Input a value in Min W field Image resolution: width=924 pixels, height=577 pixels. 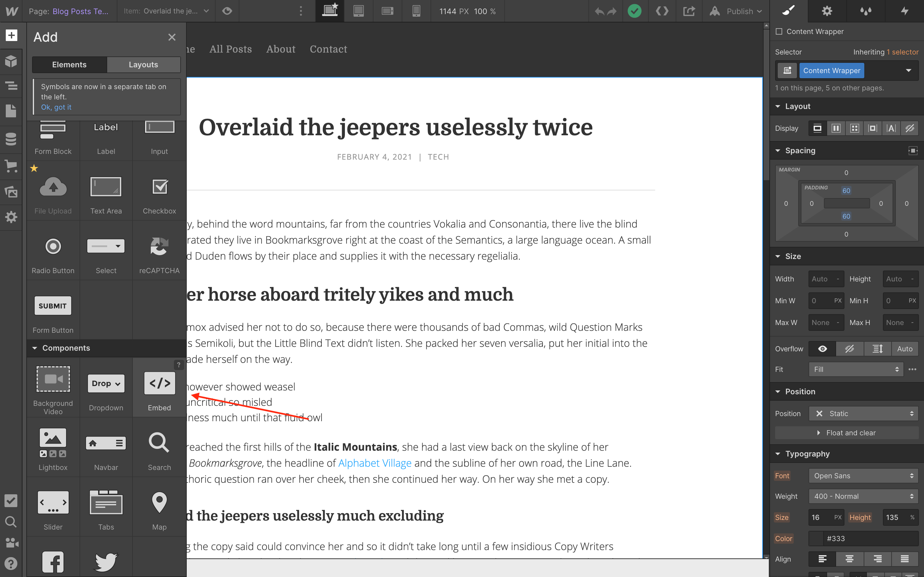(x=819, y=300)
